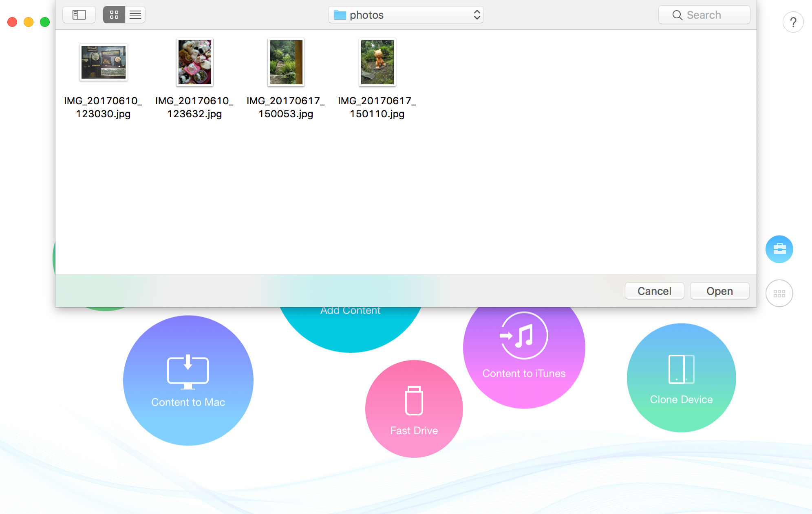Toggle the sidebar in the file dialog

click(x=79, y=15)
